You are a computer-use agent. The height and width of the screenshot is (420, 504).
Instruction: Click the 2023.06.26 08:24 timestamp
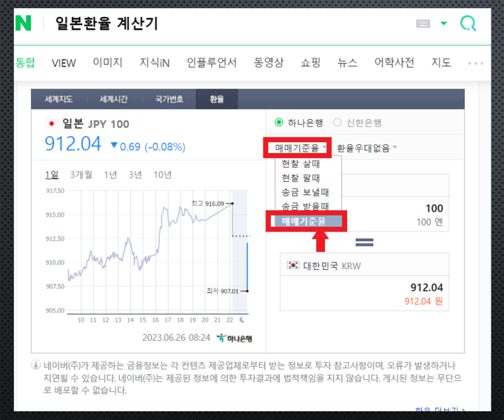pyautogui.click(x=176, y=338)
